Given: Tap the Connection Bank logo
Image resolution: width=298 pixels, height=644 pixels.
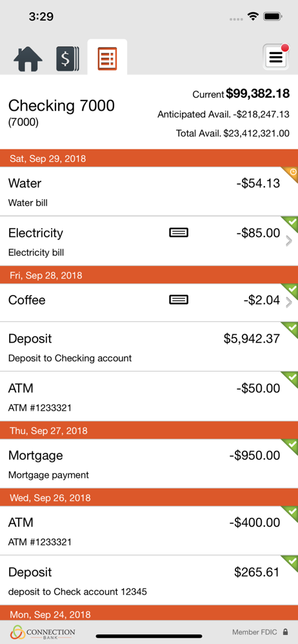Looking at the screenshot, I should point(43,632).
